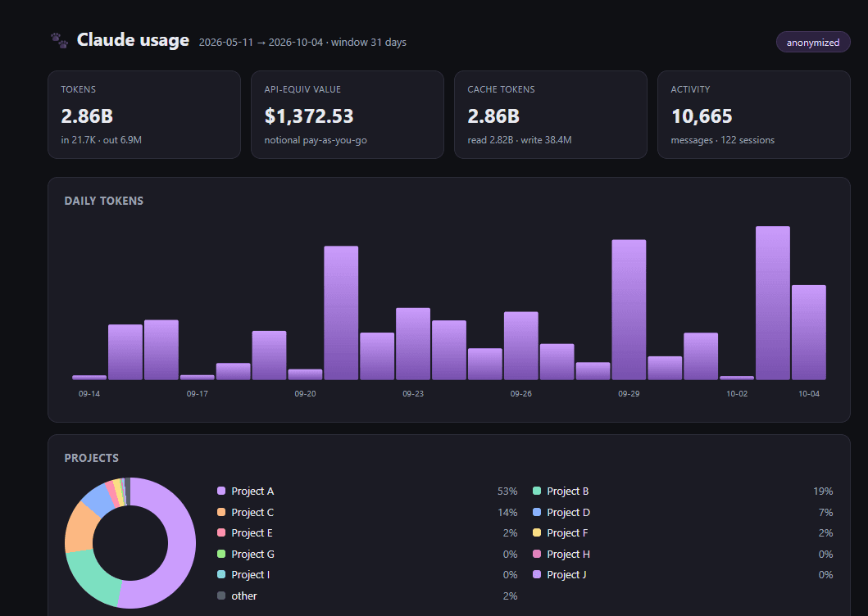Image resolution: width=868 pixels, height=616 pixels.
Task: Click Project C's orange legend swatch
Action: pos(221,512)
